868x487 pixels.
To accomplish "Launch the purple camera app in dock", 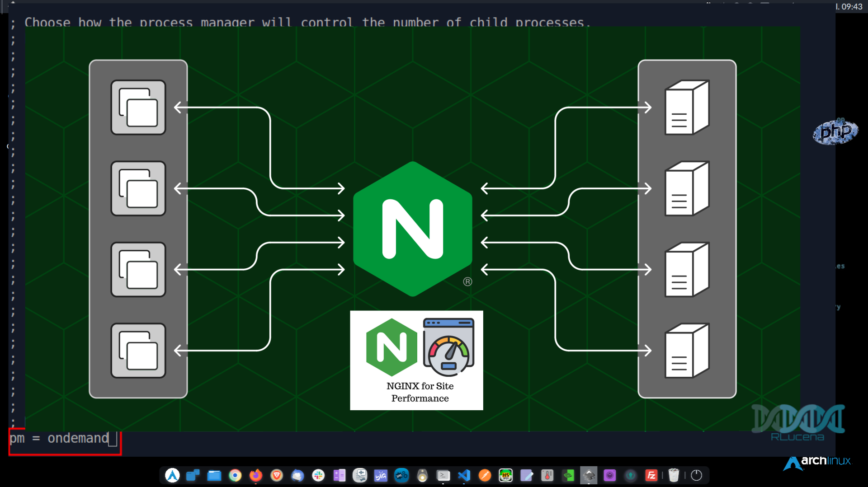I will (x=609, y=475).
